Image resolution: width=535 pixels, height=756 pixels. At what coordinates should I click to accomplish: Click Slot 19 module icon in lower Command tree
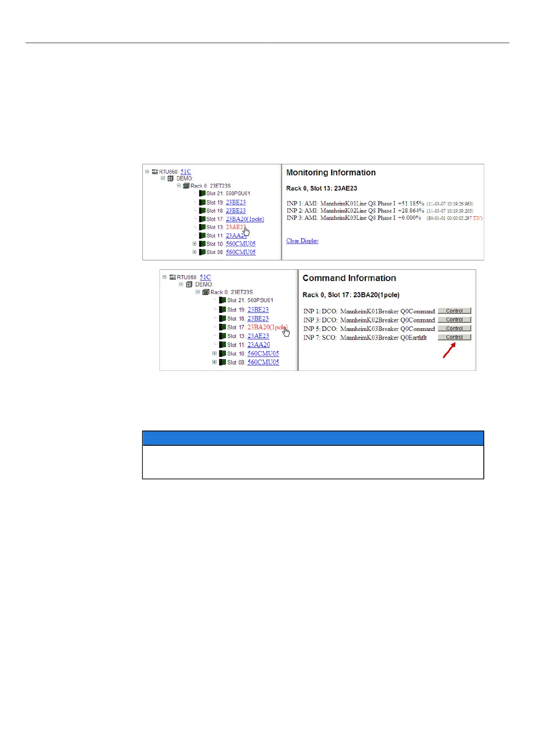pyautogui.click(x=222, y=309)
